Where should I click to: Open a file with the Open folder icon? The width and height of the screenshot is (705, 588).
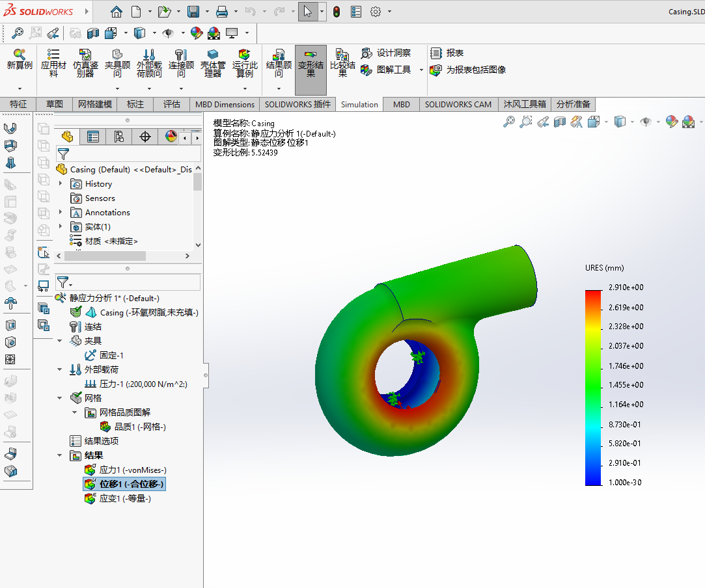coord(164,12)
